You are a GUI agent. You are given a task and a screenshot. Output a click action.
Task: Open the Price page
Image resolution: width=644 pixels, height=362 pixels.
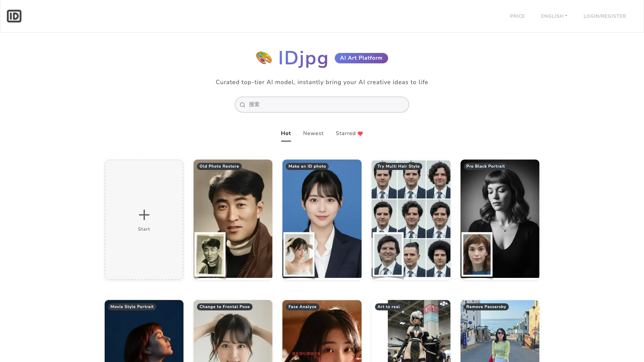(517, 16)
